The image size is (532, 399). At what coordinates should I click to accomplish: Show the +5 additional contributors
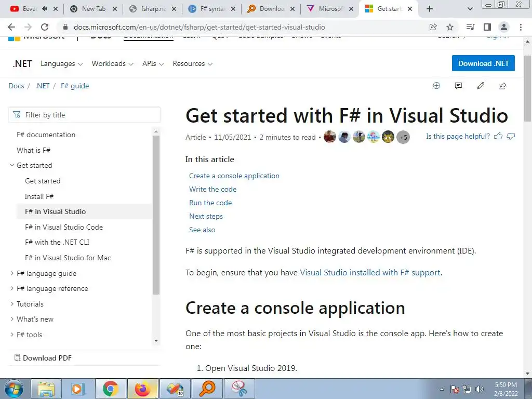(403, 137)
